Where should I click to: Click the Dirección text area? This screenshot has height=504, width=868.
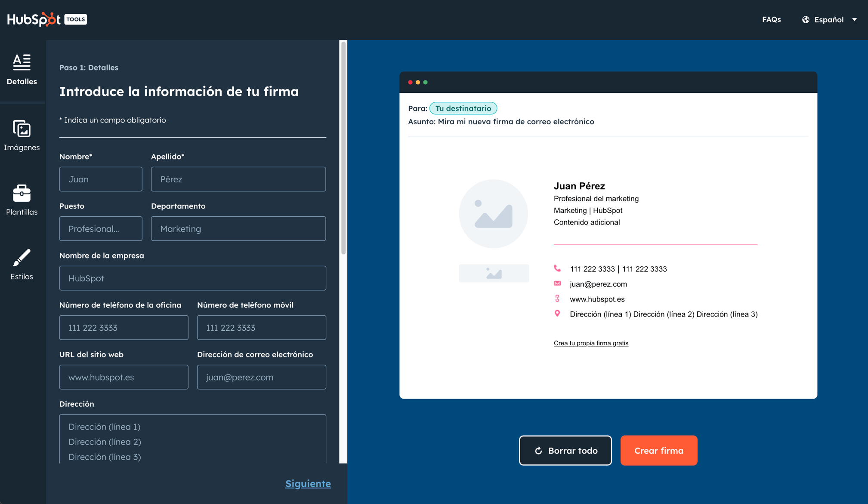(x=193, y=439)
